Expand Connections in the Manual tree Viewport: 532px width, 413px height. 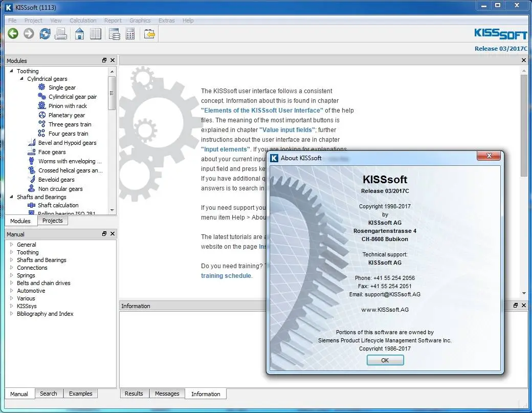(x=12, y=268)
